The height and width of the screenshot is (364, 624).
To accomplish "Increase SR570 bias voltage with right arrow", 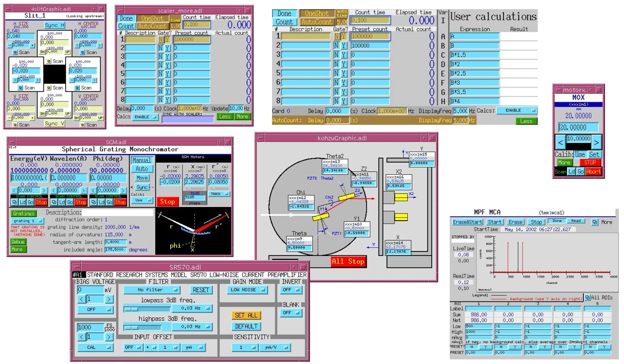I will coord(108,299).
